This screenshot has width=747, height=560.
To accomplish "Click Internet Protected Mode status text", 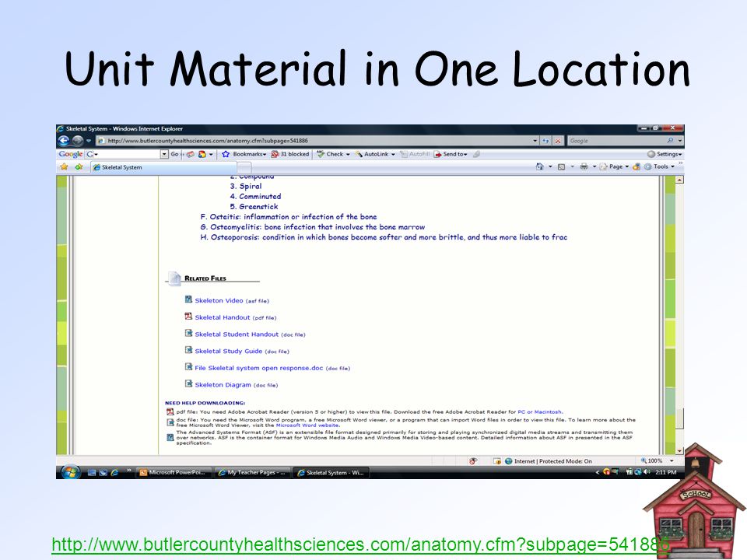I will click(x=552, y=461).
